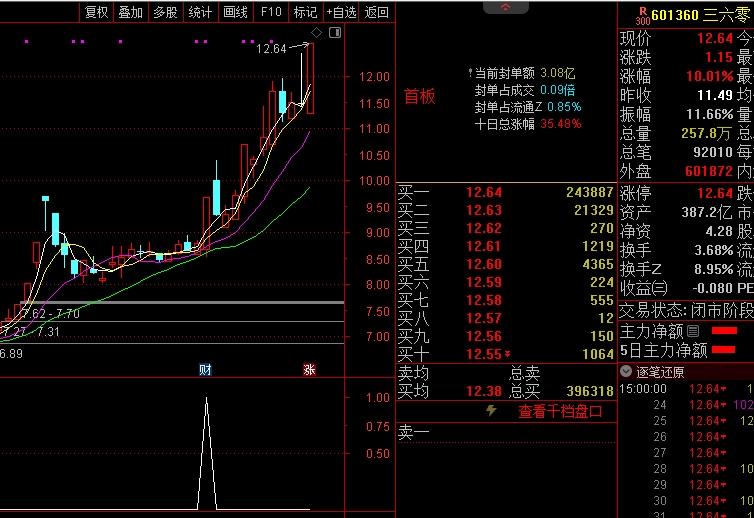Click the 主力净额 list icon
Viewport: 754px width, 518px height.
point(693,331)
